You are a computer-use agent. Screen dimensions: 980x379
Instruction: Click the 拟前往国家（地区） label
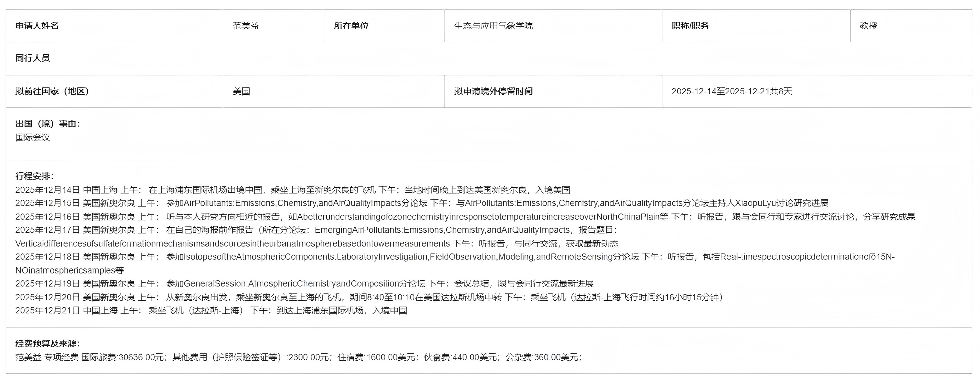pos(52,91)
